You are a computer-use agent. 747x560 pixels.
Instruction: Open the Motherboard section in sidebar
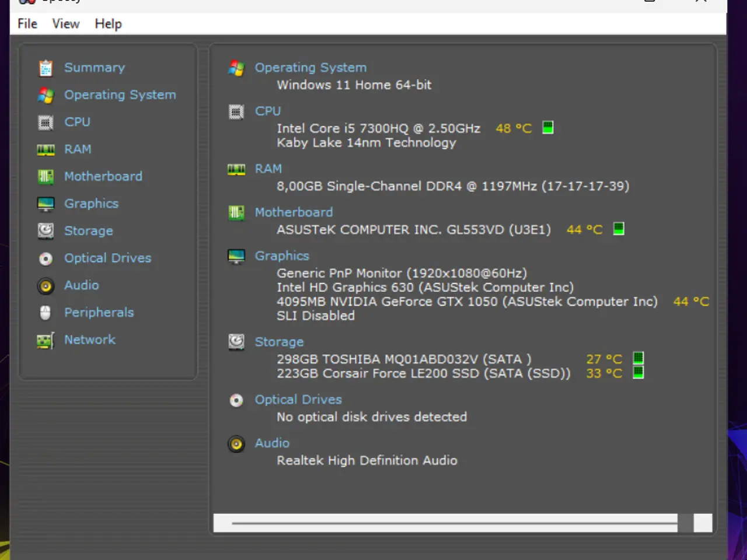(103, 176)
